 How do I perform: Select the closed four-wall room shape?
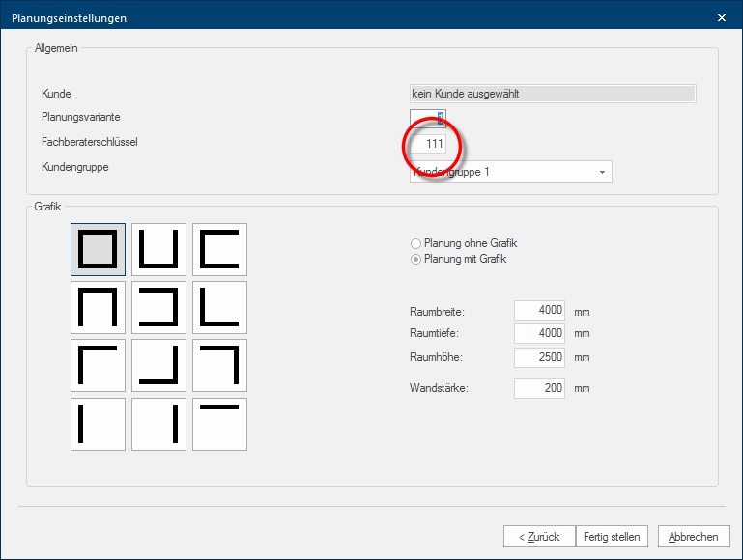click(x=98, y=250)
